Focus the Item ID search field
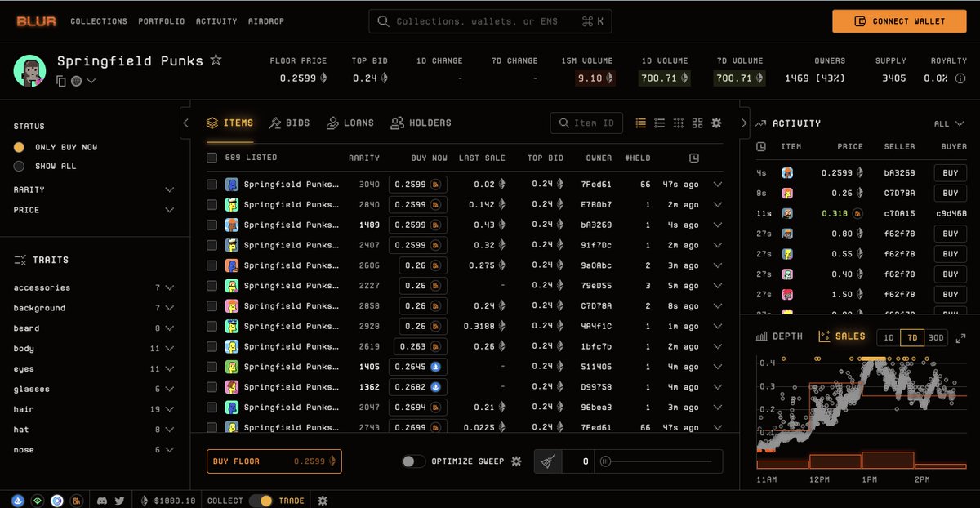Image resolution: width=980 pixels, height=508 pixels. (x=586, y=123)
